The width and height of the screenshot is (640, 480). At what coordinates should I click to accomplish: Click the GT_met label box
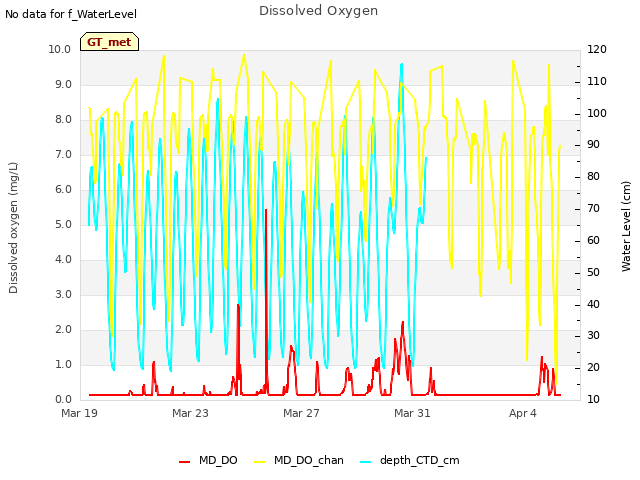pyautogui.click(x=109, y=42)
